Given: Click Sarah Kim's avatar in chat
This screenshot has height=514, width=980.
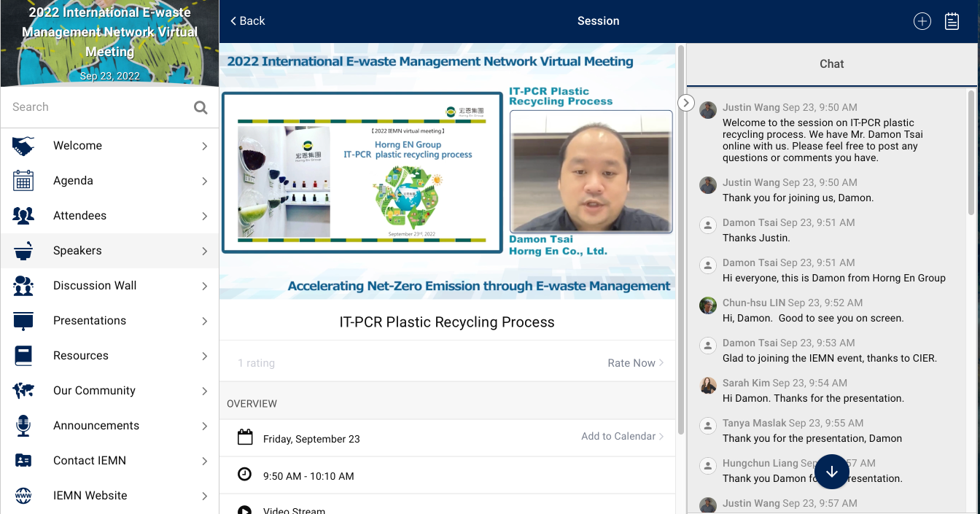Looking at the screenshot, I should click(707, 386).
